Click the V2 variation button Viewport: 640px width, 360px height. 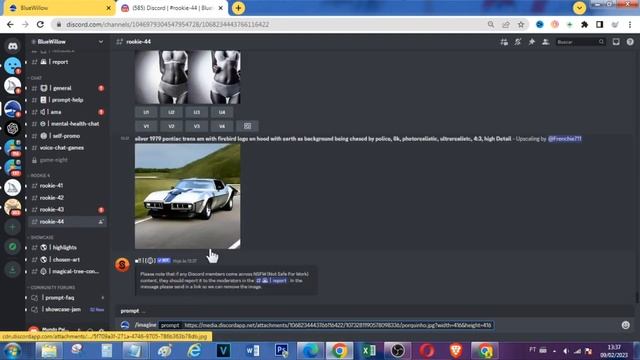pyautogui.click(x=171, y=126)
